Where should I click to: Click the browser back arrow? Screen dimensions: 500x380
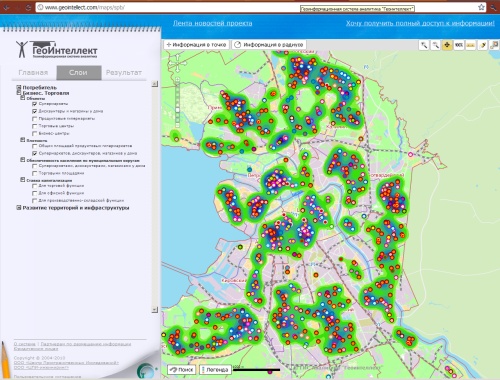(6, 7)
